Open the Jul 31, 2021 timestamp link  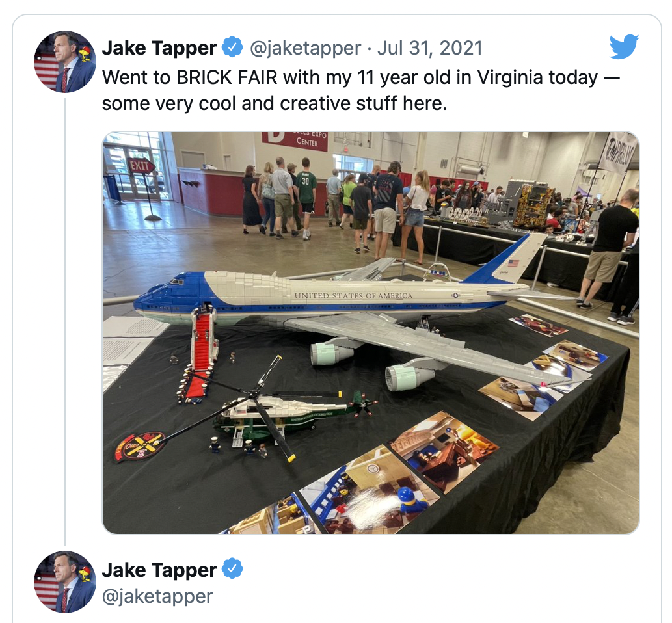(x=429, y=47)
